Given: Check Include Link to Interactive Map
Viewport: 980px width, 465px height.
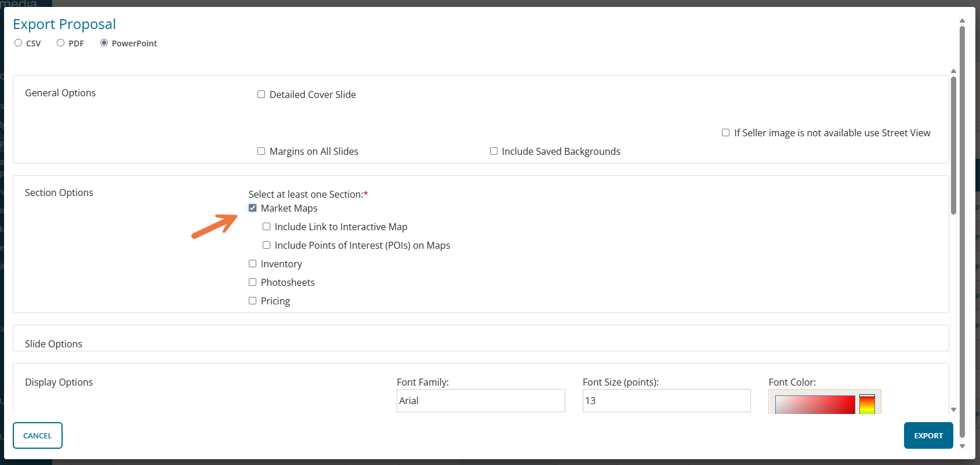Looking at the screenshot, I should tap(267, 227).
